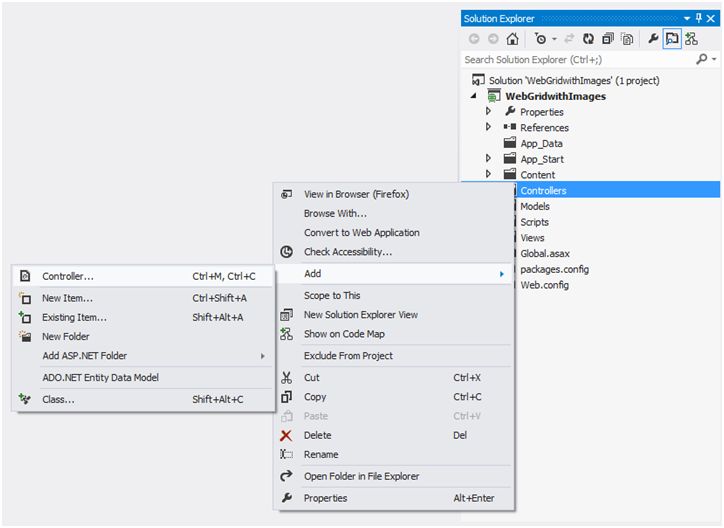Click the References node icon
This screenshot has height=528, width=724.
[510, 126]
